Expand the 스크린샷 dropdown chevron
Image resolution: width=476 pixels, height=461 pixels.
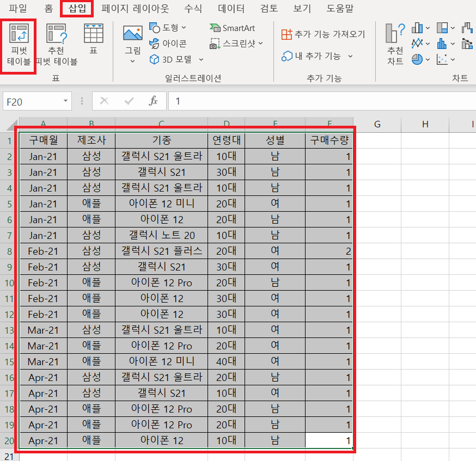pos(260,44)
